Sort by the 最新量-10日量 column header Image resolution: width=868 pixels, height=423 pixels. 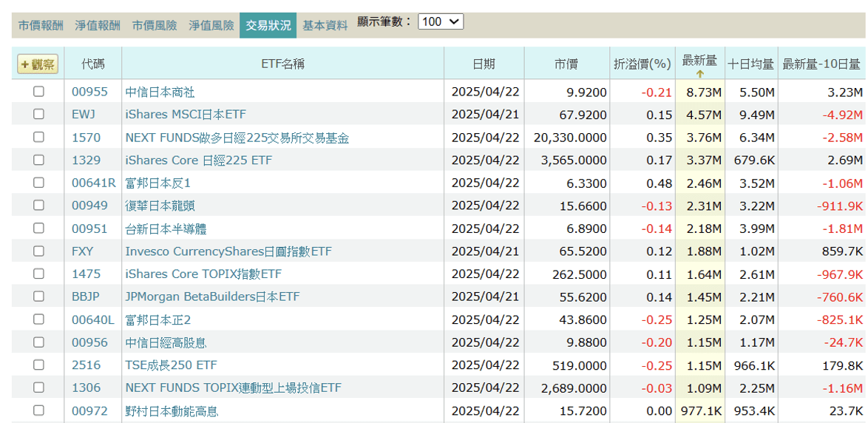[821, 64]
